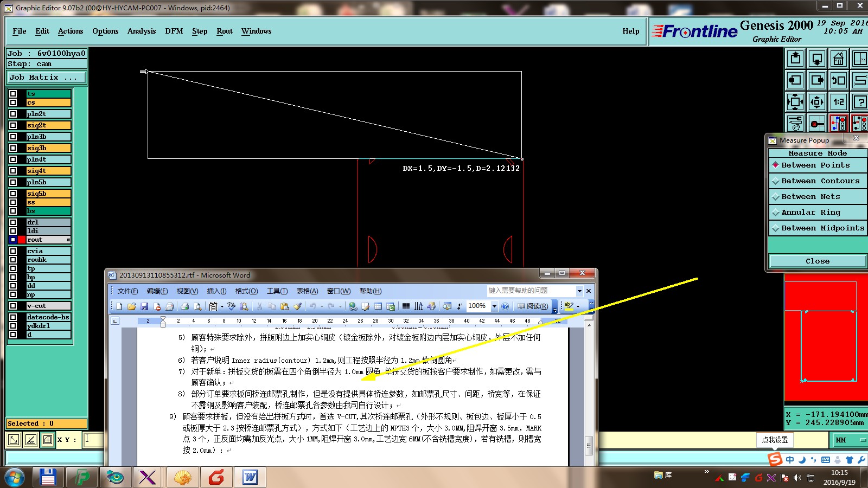Toggle the checkbox for layer ts
Screen dimensions: 868x488
[x=13, y=94]
